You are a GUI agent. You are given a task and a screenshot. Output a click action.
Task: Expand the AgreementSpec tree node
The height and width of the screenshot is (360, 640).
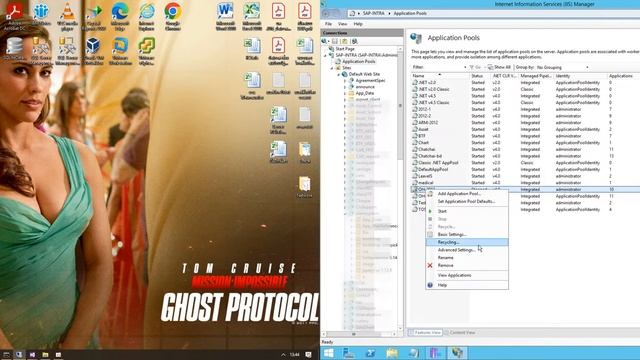click(x=345, y=81)
